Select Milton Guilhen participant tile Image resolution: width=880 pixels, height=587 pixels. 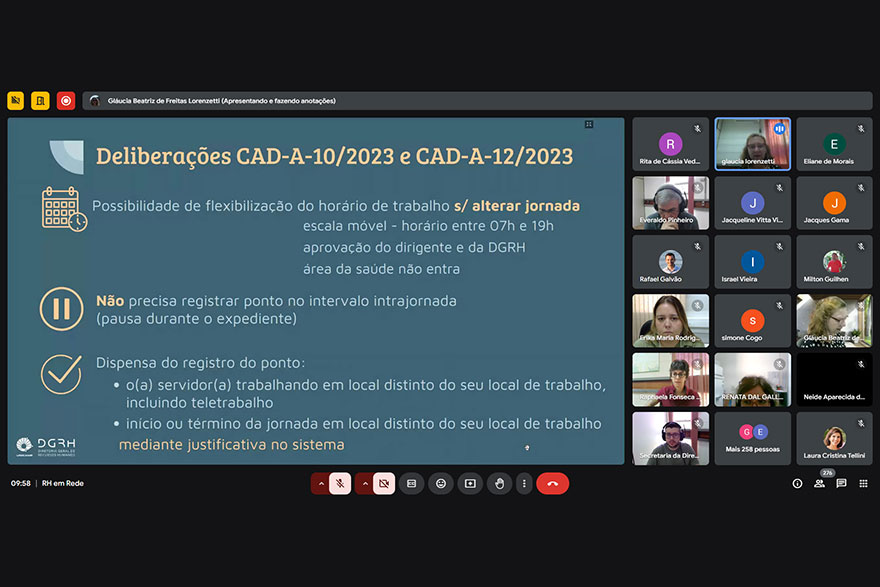[835, 262]
